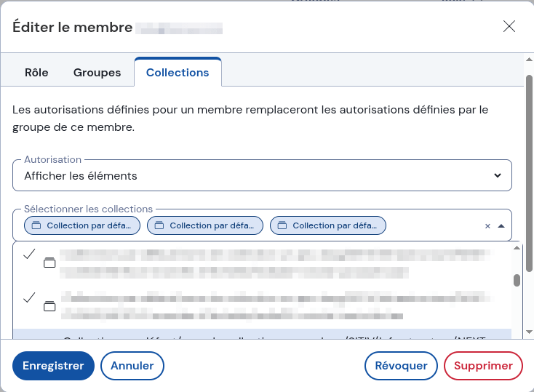Open the Autorisation dropdown
The height and width of the screenshot is (392, 534).
point(262,175)
